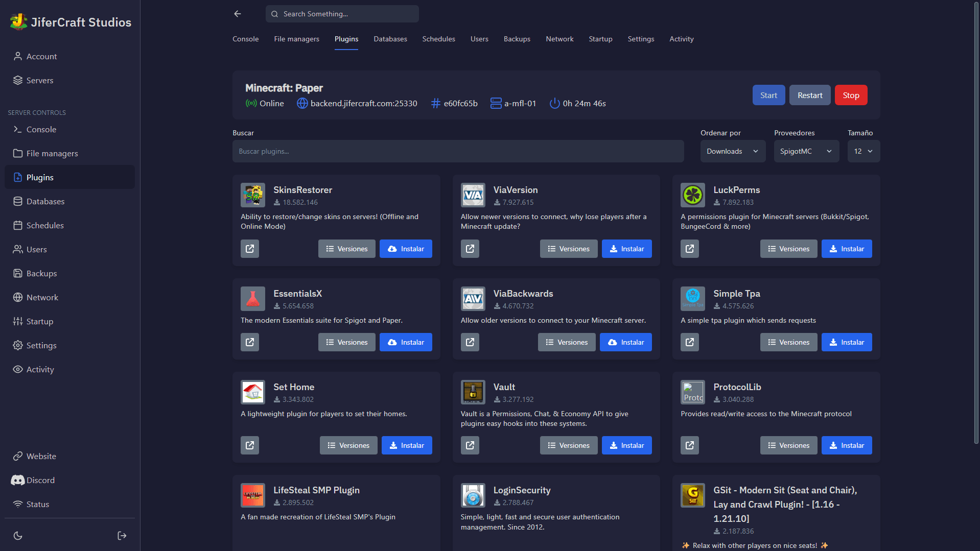Click the Buscar plugins input field
This screenshot has width=980, height=551.
[458, 151]
